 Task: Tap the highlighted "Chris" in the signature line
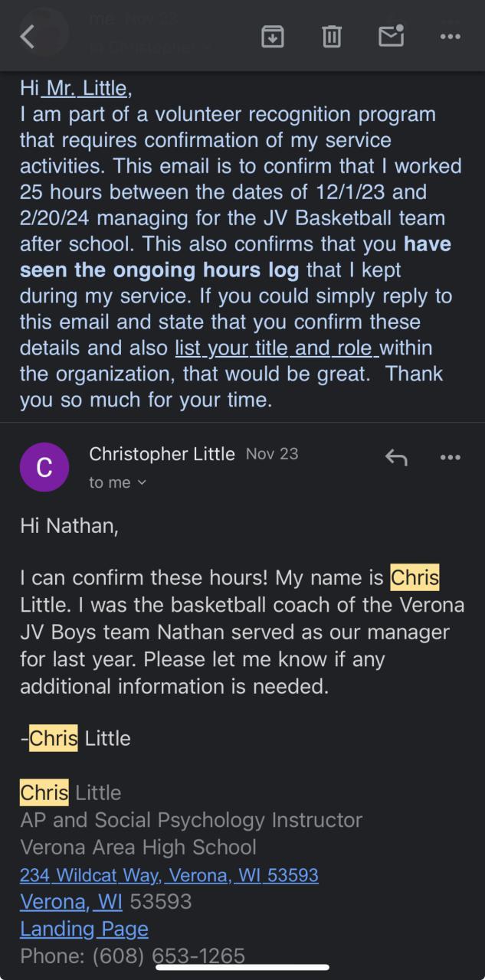44,792
